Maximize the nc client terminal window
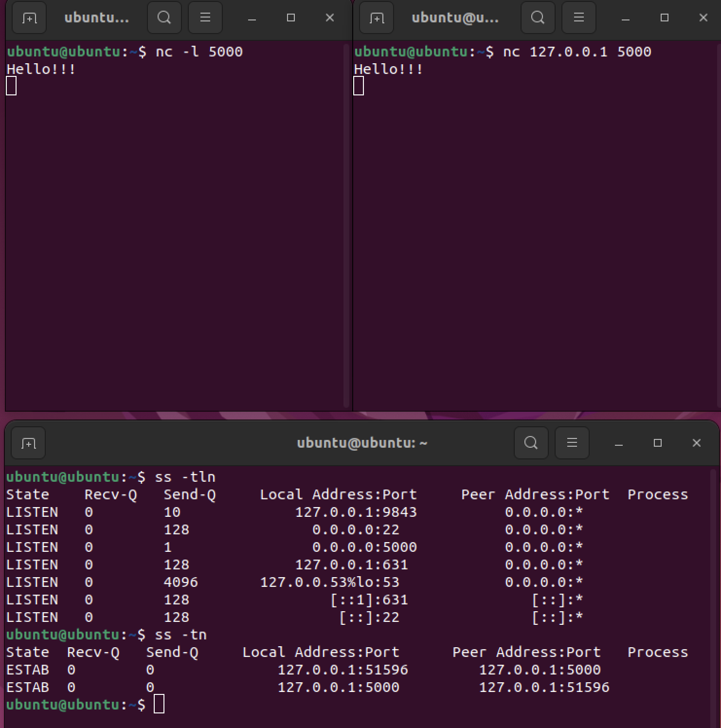The height and width of the screenshot is (728, 721). click(664, 18)
